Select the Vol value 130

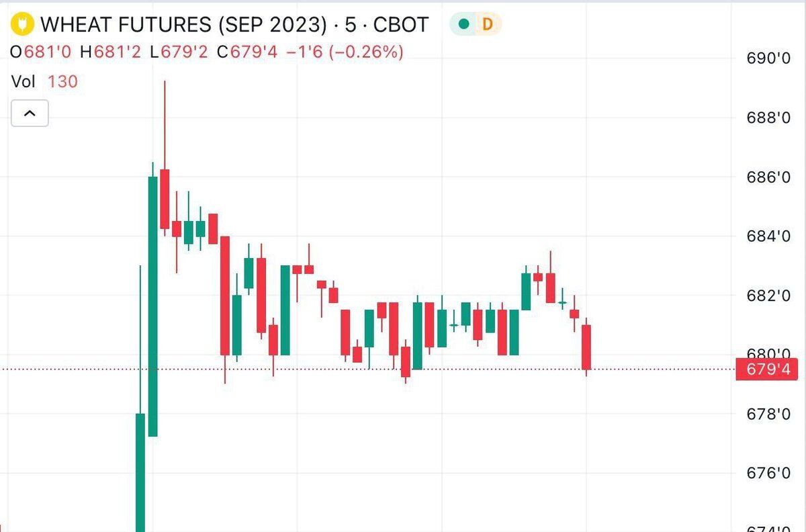[62, 82]
